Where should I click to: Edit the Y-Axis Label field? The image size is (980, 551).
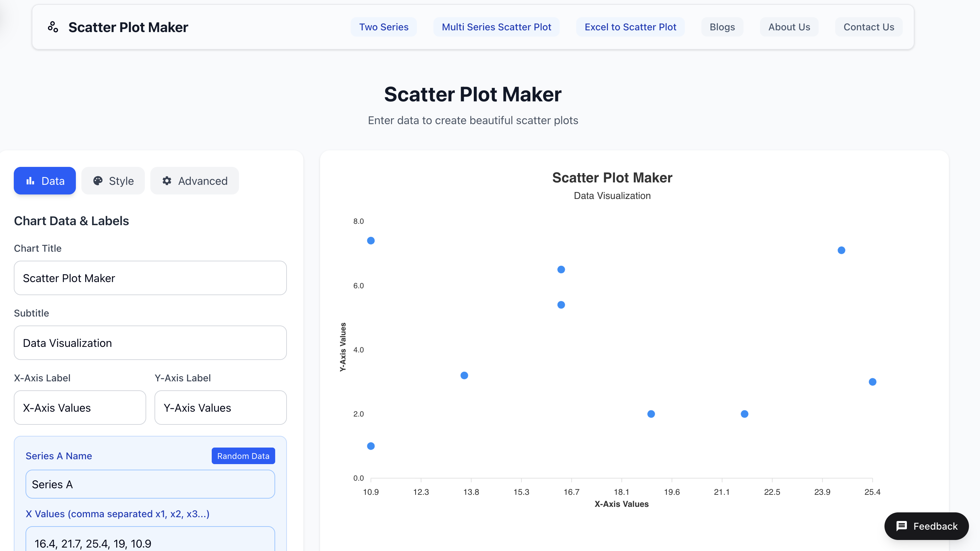point(220,408)
